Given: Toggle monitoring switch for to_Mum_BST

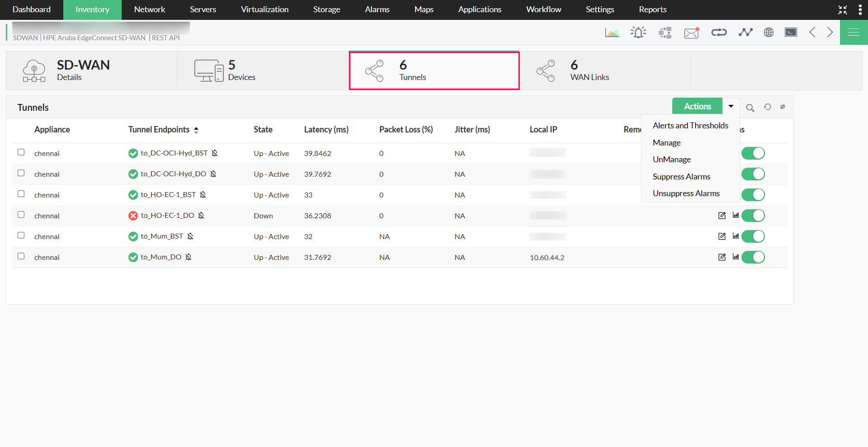Looking at the screenshot, I should coord(753,236).
